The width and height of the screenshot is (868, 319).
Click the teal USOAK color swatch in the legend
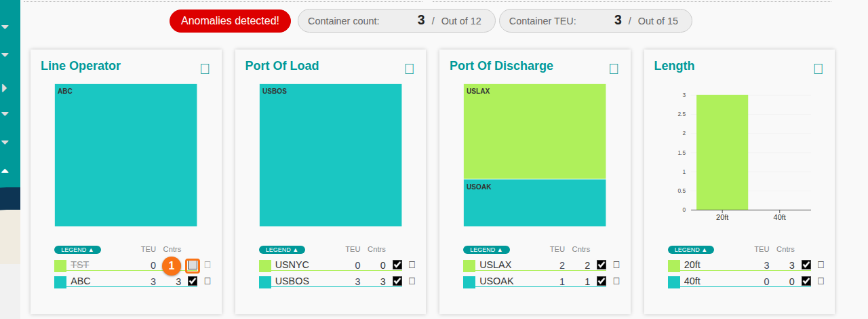469,282
